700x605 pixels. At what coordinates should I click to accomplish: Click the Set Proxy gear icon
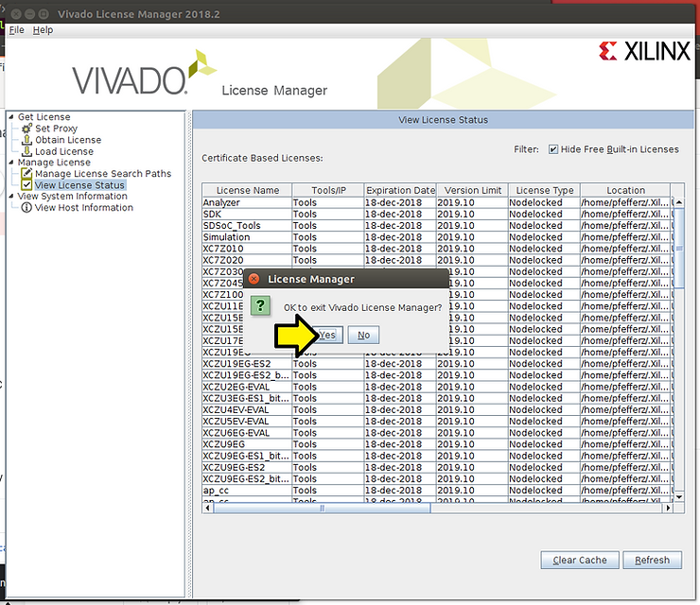click(x=26, y=129)
